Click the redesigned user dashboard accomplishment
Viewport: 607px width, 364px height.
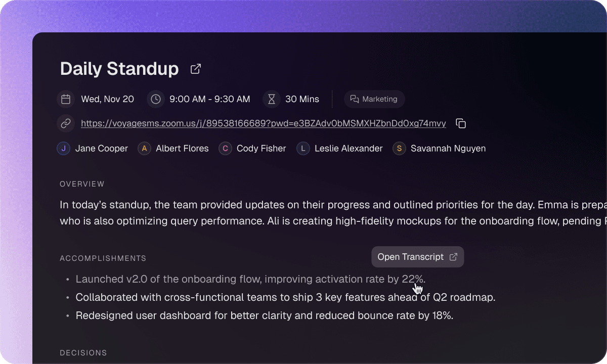(264, 315)
